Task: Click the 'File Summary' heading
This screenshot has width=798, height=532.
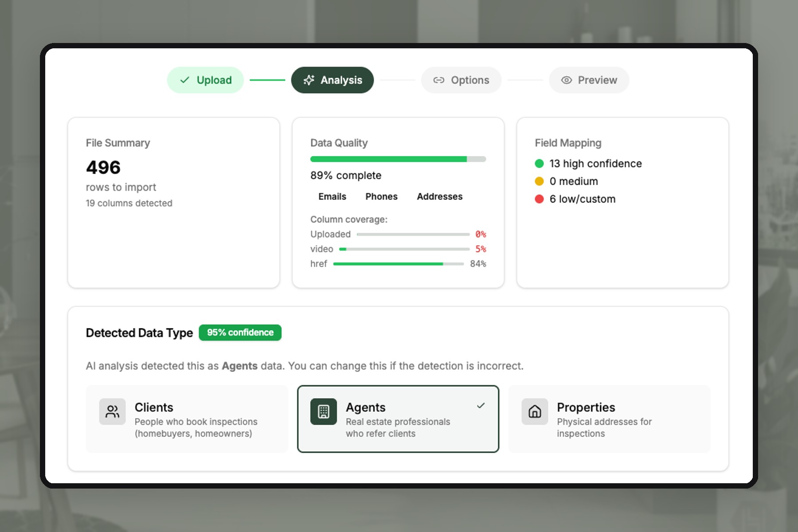Action: (x=118, y=143)
